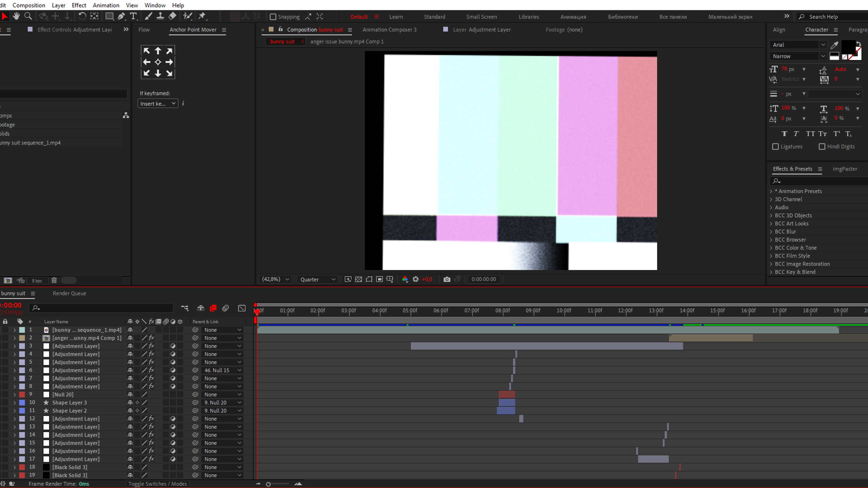Toggle All Caps text style
The width and height of the screenshot is (868, 488).
coord(810,134)
